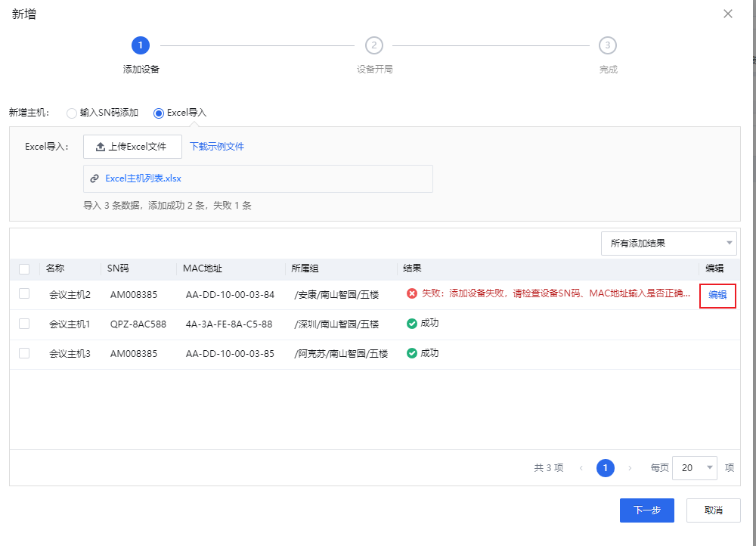Click the 下一步 button

(646, 510)
